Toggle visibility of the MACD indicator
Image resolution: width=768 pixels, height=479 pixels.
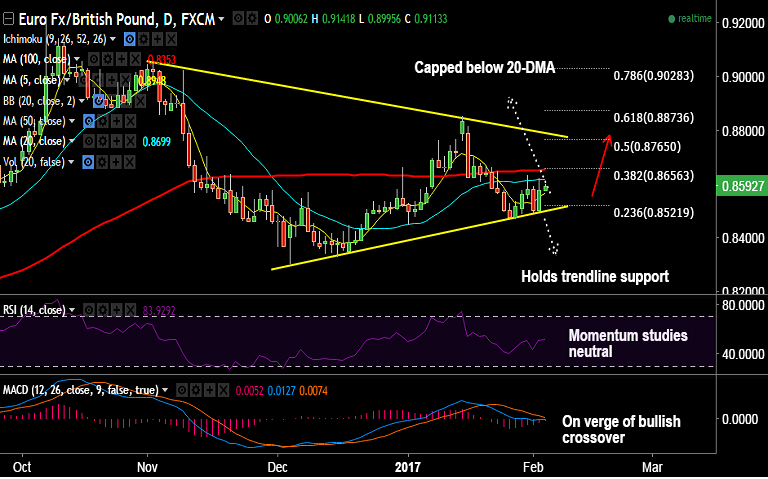[x=182, y=391]
